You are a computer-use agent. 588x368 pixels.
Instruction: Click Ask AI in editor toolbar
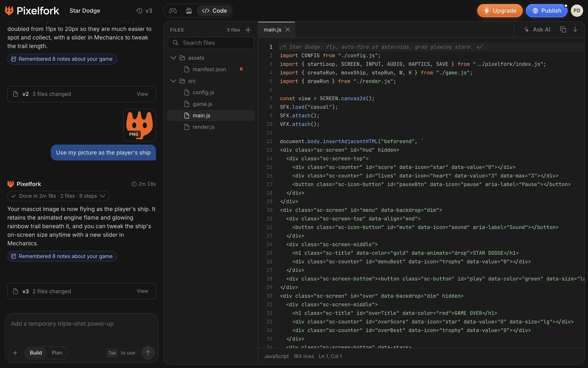[537, 29]
